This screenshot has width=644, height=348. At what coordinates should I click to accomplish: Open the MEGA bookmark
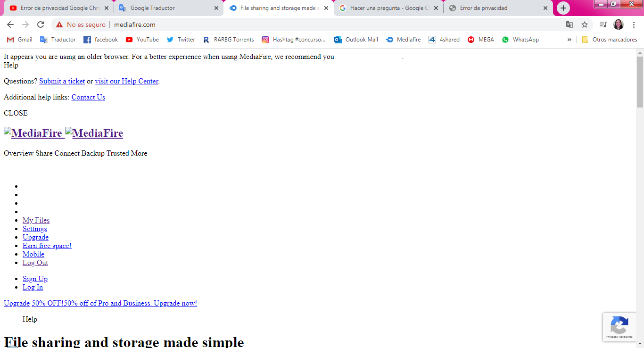point(480,40)
